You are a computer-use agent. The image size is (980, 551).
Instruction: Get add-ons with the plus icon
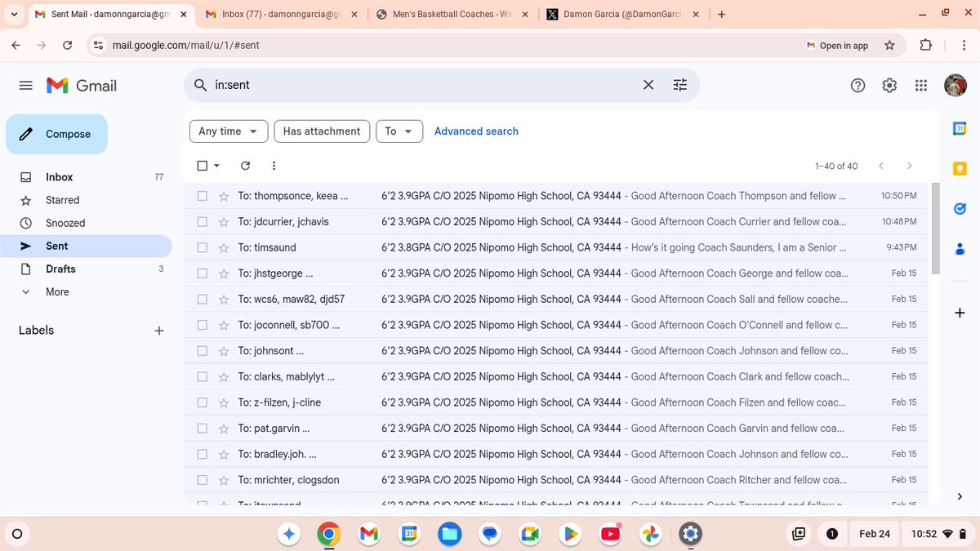(x=960, y=313)
